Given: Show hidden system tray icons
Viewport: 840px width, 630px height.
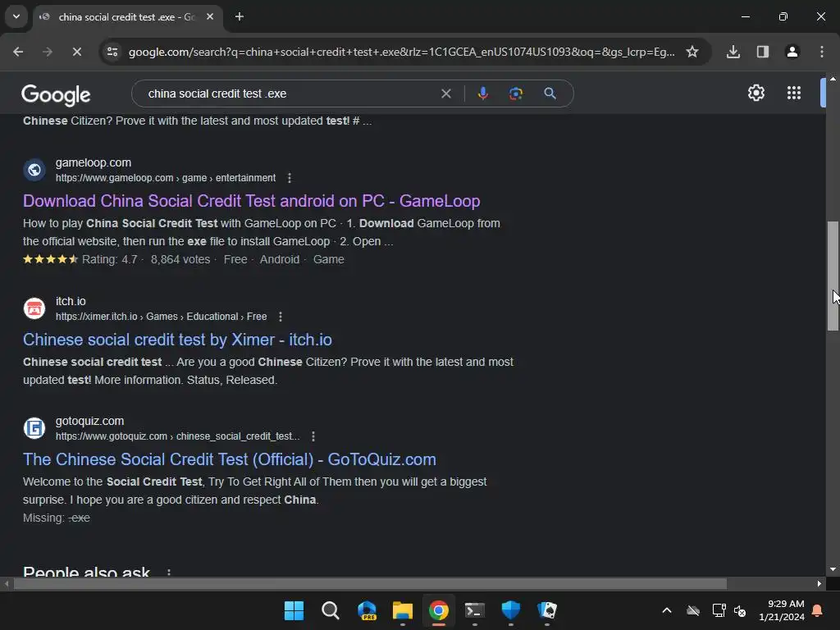Looking at the screenshot, I should [666, 610].
